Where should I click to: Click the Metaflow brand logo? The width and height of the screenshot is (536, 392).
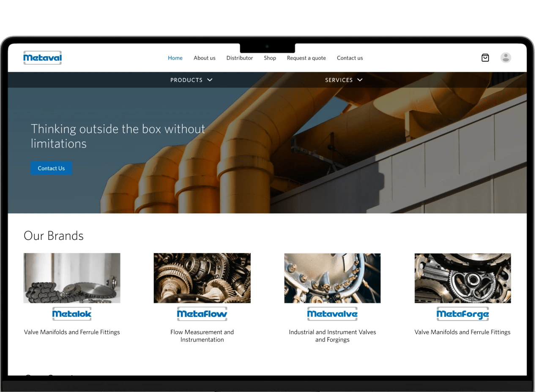point(202,314)
